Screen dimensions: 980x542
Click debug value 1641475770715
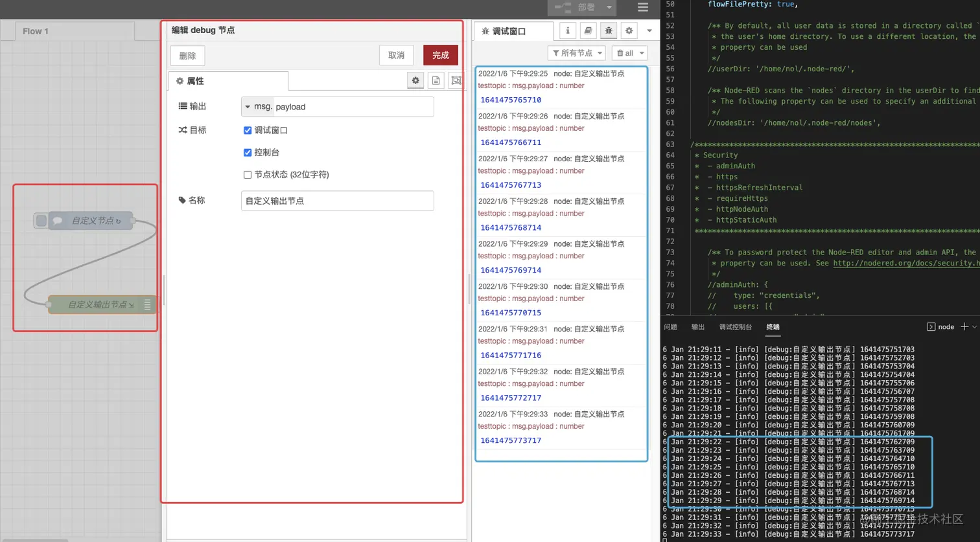(511, 313)
